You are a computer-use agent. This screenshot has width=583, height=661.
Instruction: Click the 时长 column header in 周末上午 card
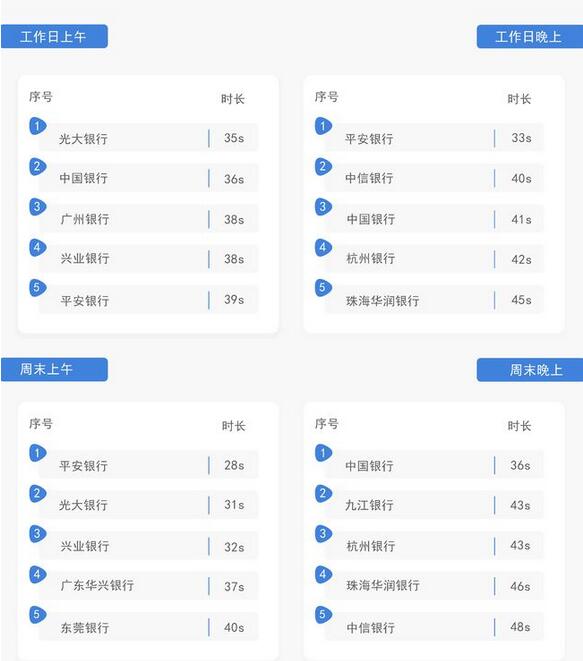click(x=234, y=426)
